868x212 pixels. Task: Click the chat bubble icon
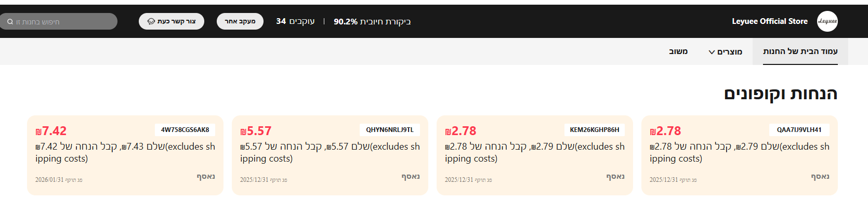[x=151, y=21]
